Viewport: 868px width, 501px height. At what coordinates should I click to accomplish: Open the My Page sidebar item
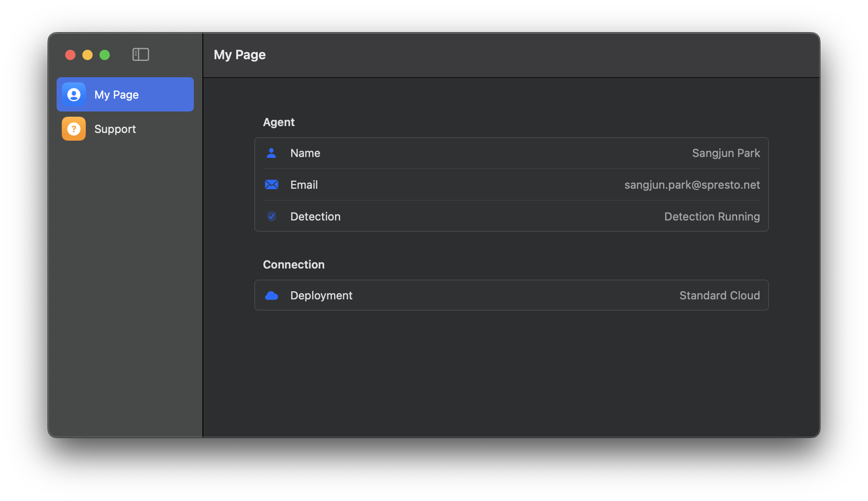[x=125, y=94]
